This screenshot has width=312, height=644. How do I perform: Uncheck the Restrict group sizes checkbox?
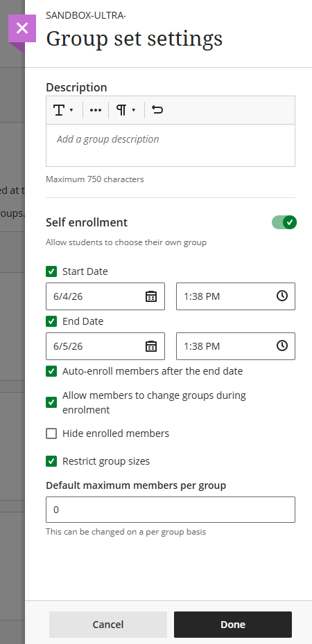coord(51,461)
